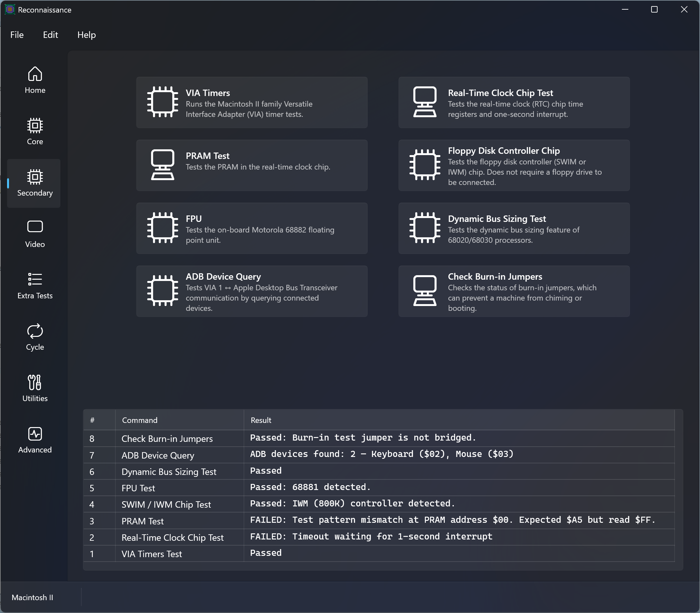Select the Core tests icon
The width and height of the screenshot is (700, 613).
point(35,132)
